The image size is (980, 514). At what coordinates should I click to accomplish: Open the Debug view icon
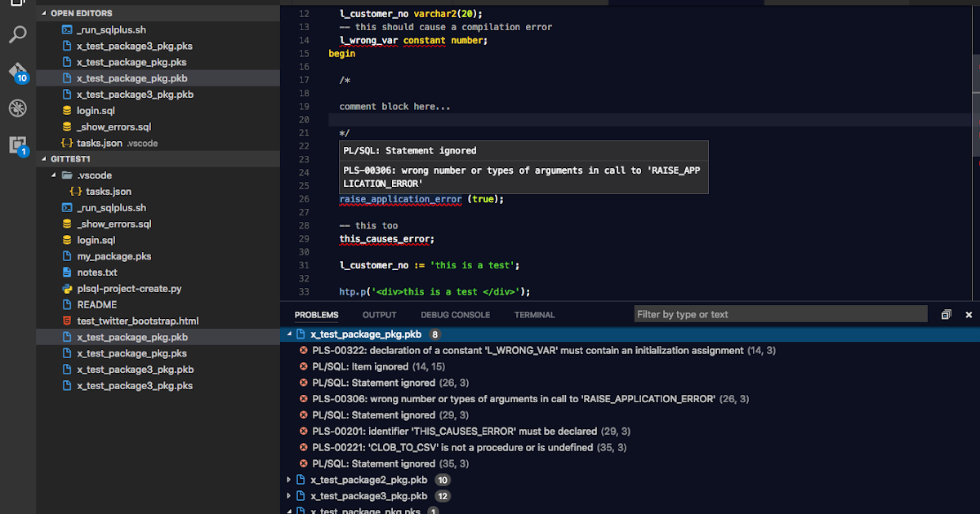(18, 108)
